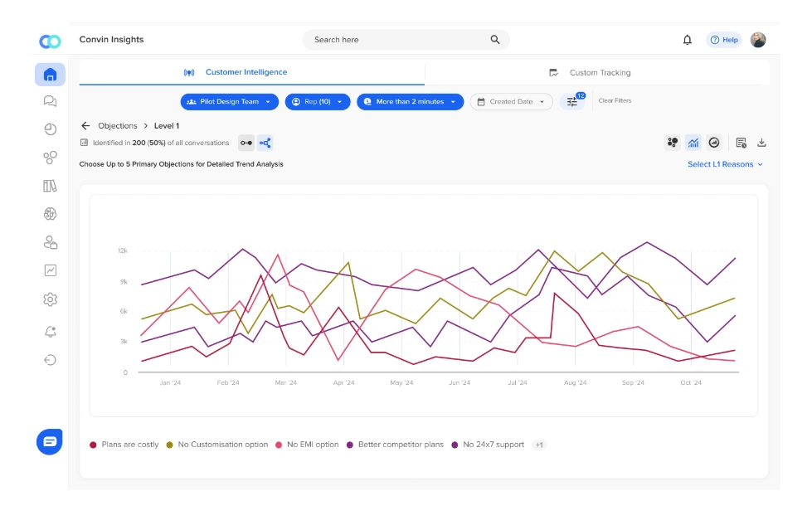Expand the Rep (10) filter dropdown

[x=316, y=103]
